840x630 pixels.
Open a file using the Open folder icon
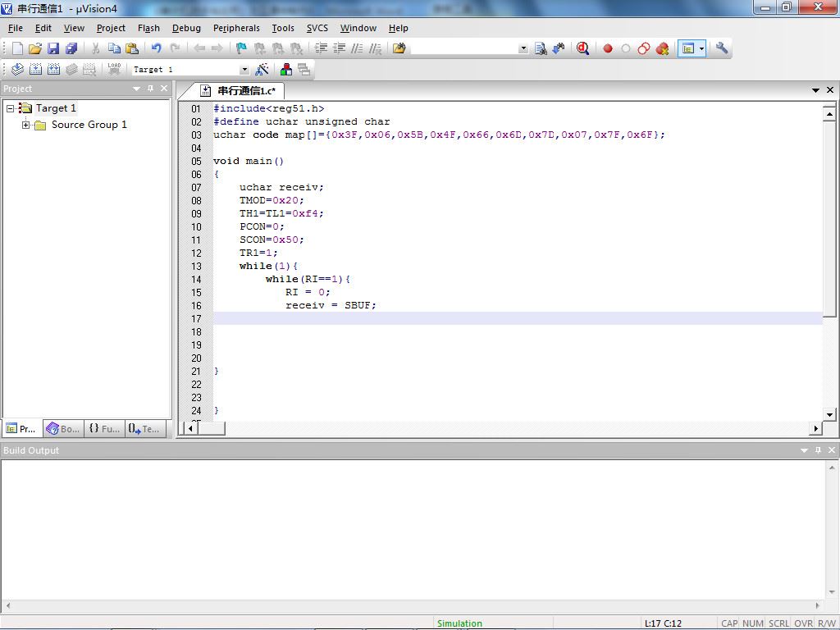point(35,48)
